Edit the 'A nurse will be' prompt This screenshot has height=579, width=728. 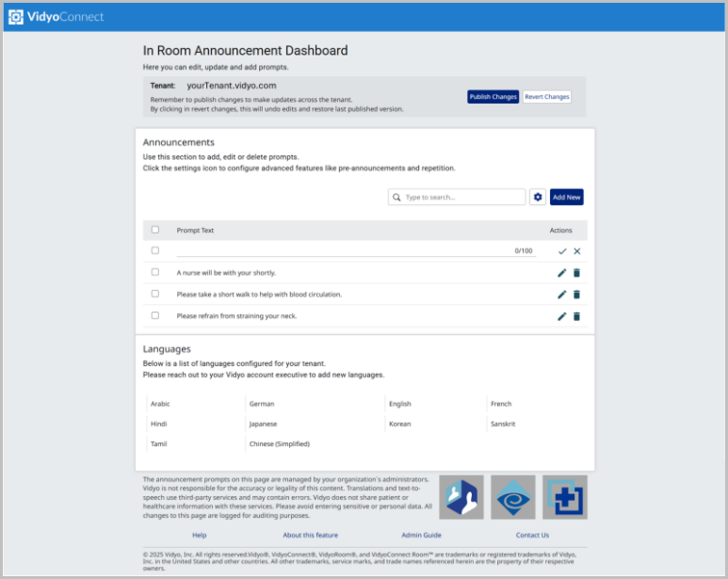click(562, 273)
